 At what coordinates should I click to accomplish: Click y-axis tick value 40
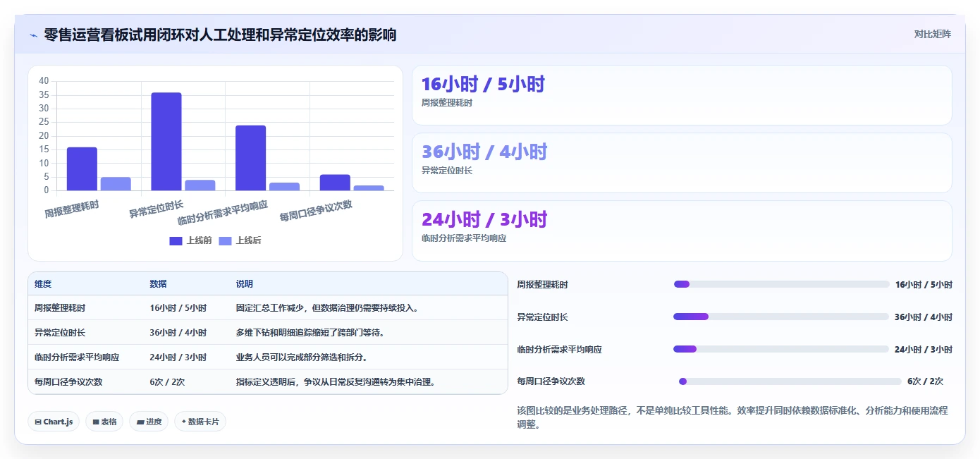coord(44,81)
